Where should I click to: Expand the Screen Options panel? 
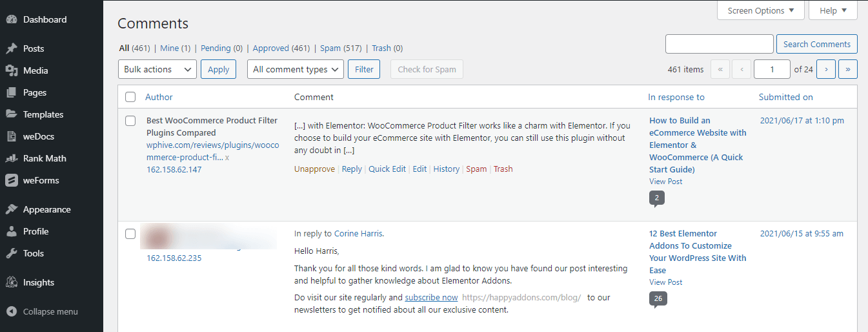tap(761, 10)
